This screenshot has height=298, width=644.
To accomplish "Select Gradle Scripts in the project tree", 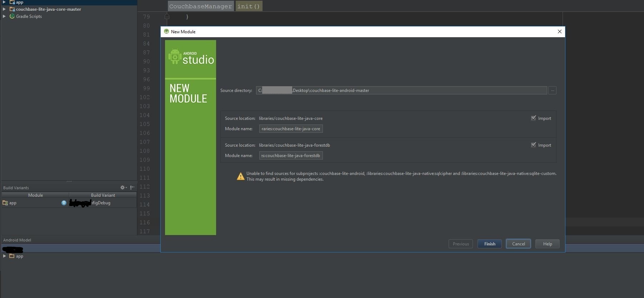I will pyautogui.click(x=29, y=16).
